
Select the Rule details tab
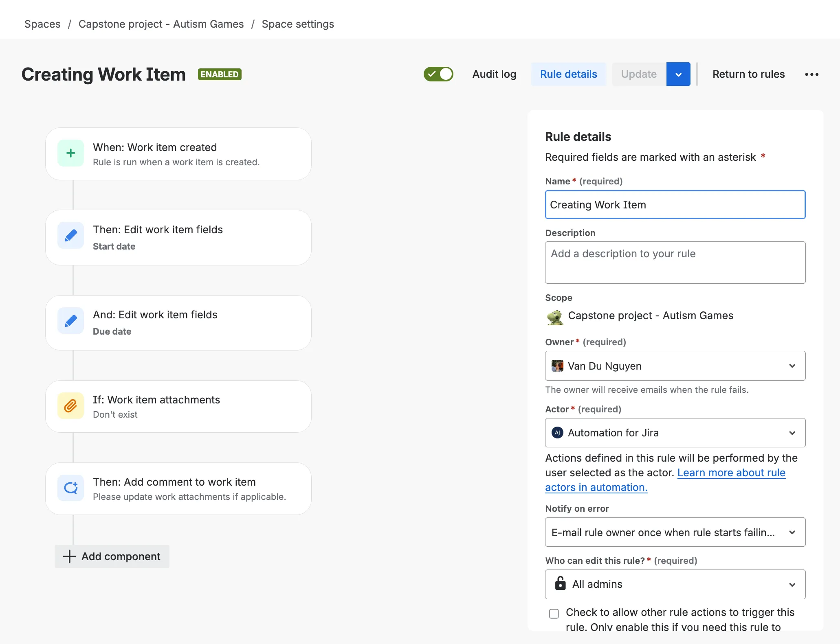pos(568,74)
